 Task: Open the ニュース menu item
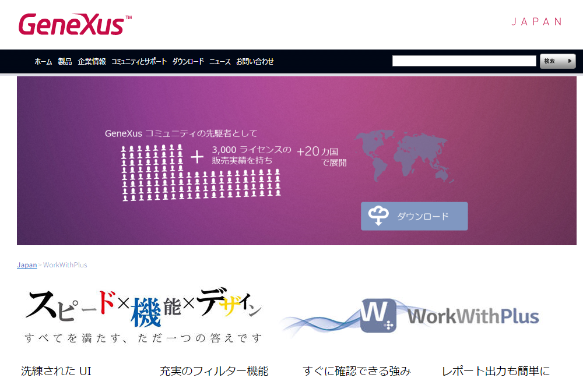point(220,62)
